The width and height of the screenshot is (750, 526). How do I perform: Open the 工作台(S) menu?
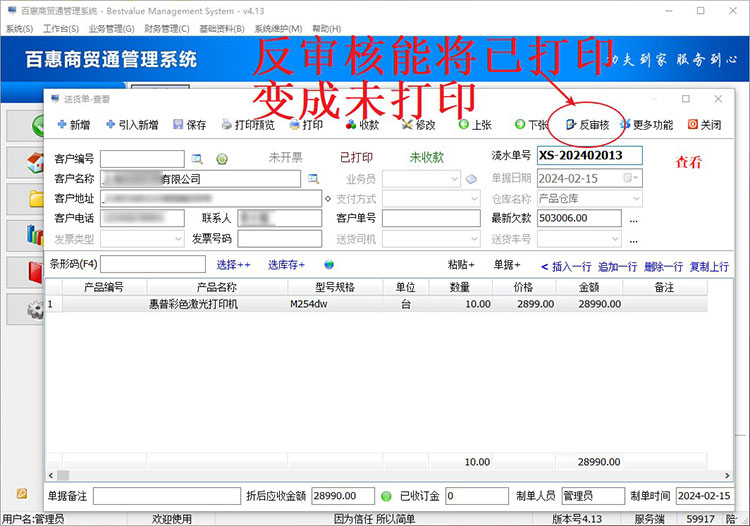(x=61, y=29)
